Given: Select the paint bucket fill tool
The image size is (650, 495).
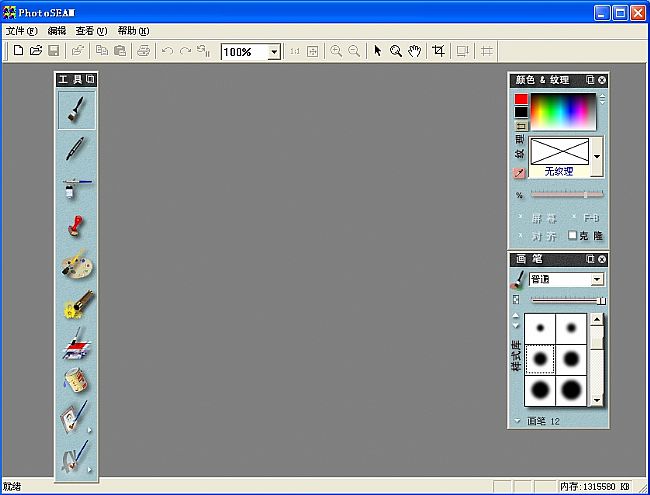Looking at the screenshot, I should click(x=76, y=380).
